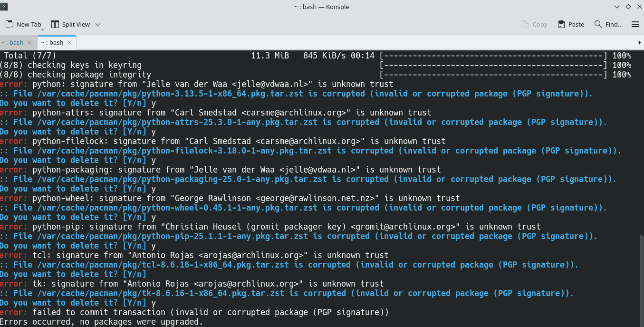Paste clipboard into terminal
Screen dimensions: 644x327
[571, 24]
